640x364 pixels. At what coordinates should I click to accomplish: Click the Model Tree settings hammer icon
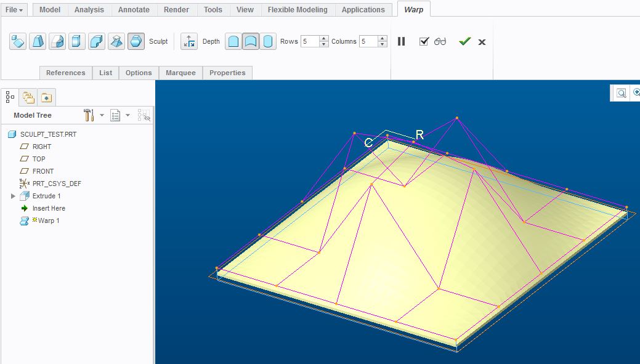89,115
